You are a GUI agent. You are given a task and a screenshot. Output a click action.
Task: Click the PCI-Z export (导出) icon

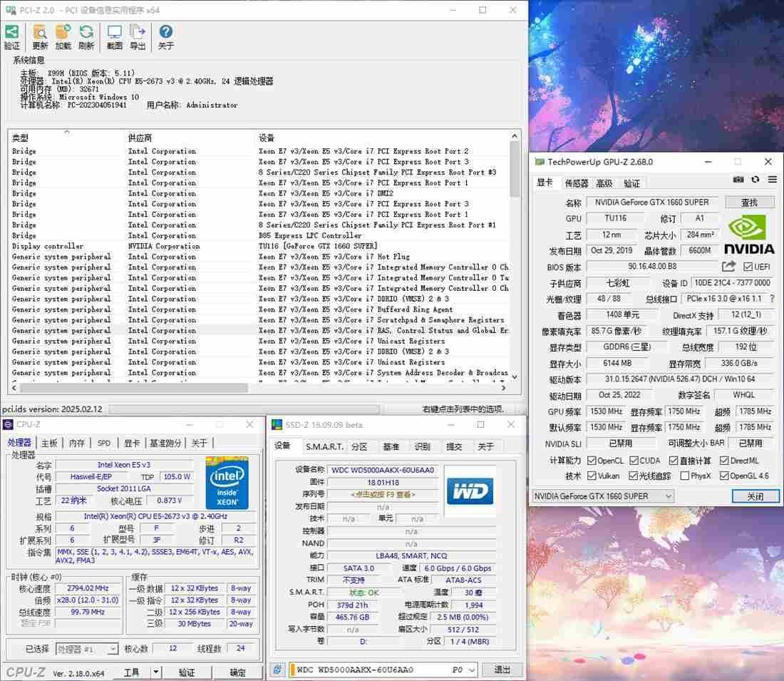[x=138, y=32]
